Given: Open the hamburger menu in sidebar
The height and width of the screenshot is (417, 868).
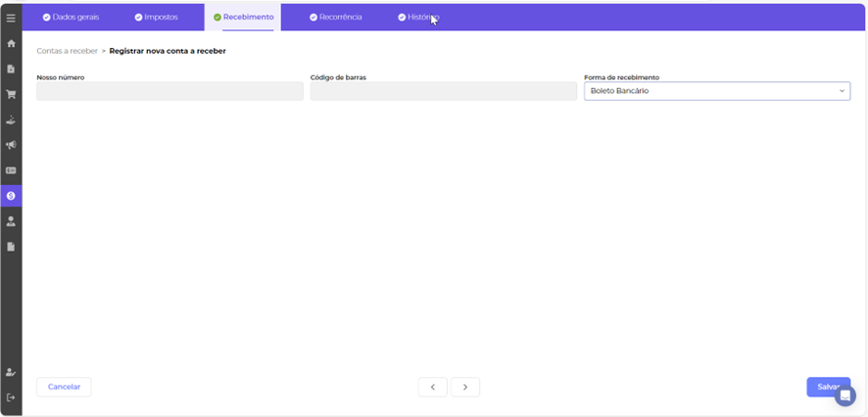Looking at the screenshot, I should (11, 18).
